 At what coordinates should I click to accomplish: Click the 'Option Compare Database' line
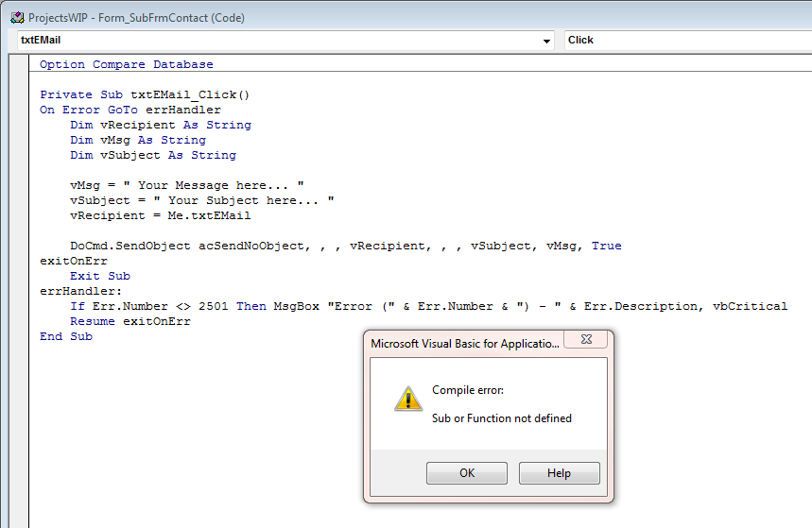tap(127, 65)
